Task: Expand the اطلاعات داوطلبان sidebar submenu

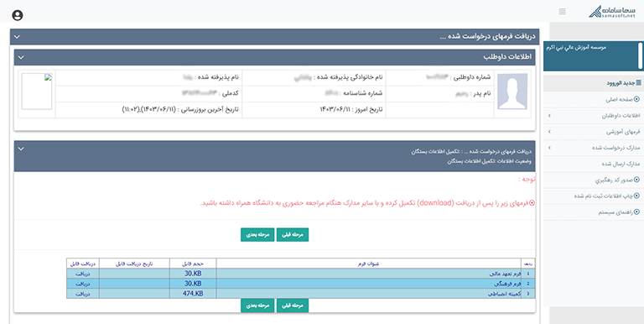Action: 549,116
